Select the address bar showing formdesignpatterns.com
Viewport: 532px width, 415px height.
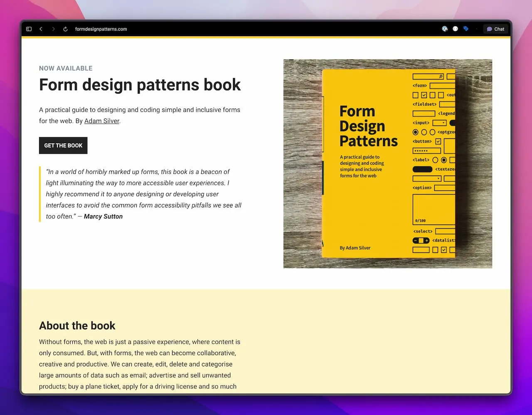click(x=100, y=29)
